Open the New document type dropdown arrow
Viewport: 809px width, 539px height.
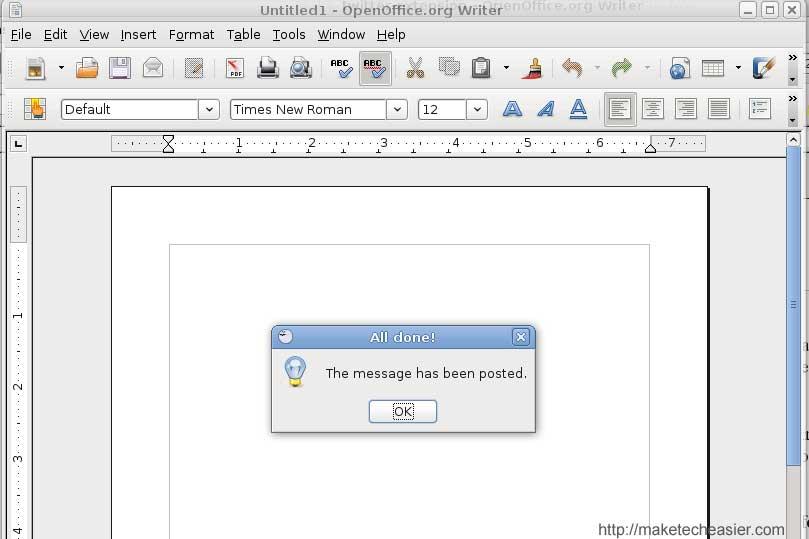(61, 68)
